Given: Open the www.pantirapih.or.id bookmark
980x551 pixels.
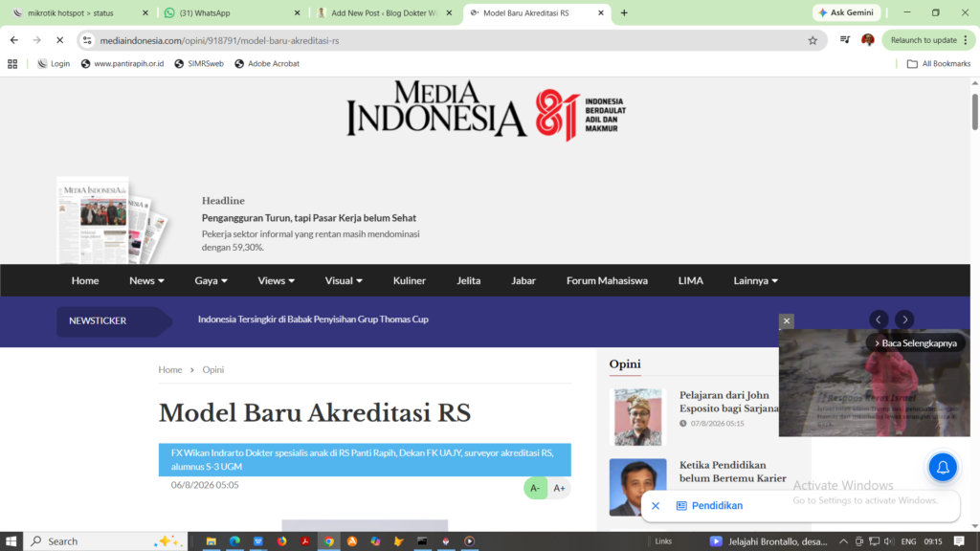Looking at the screenshot, I should click(x=122, y=64).
